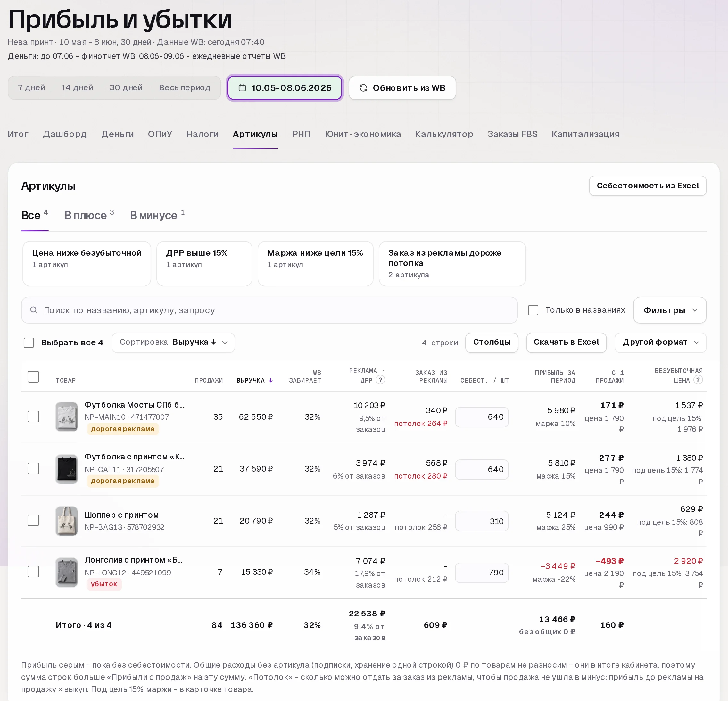728x701 pixels.
Task: Click the убыток tag on Лонгслив row
Action: [x=104, y=584]
